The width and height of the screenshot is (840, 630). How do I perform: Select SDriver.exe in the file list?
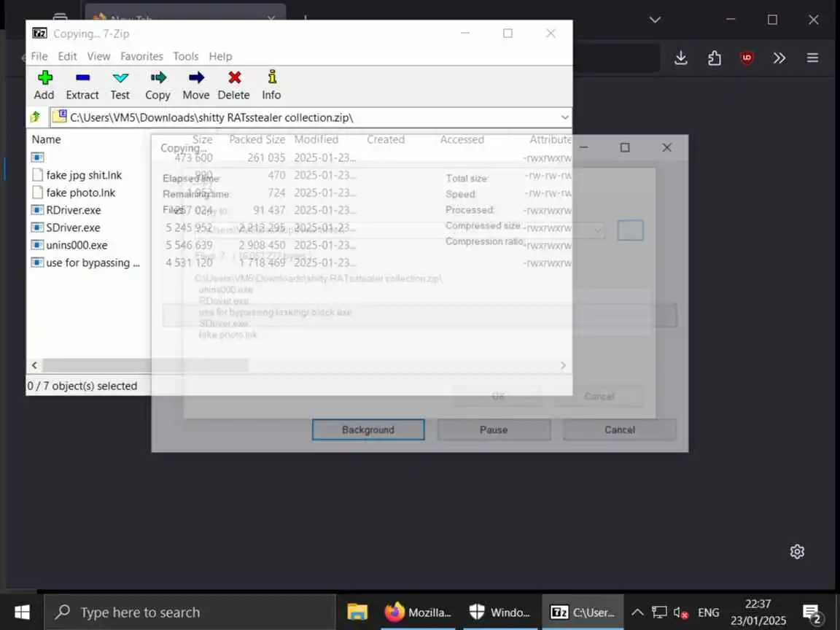(x=73, y=227)
